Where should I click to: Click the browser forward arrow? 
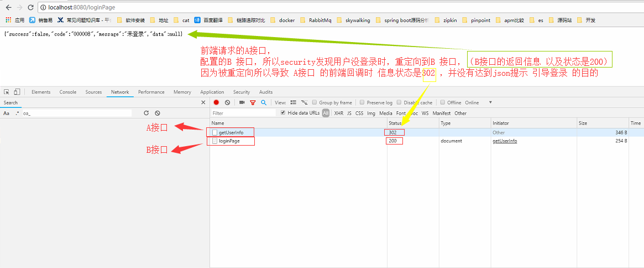point(20,7)
